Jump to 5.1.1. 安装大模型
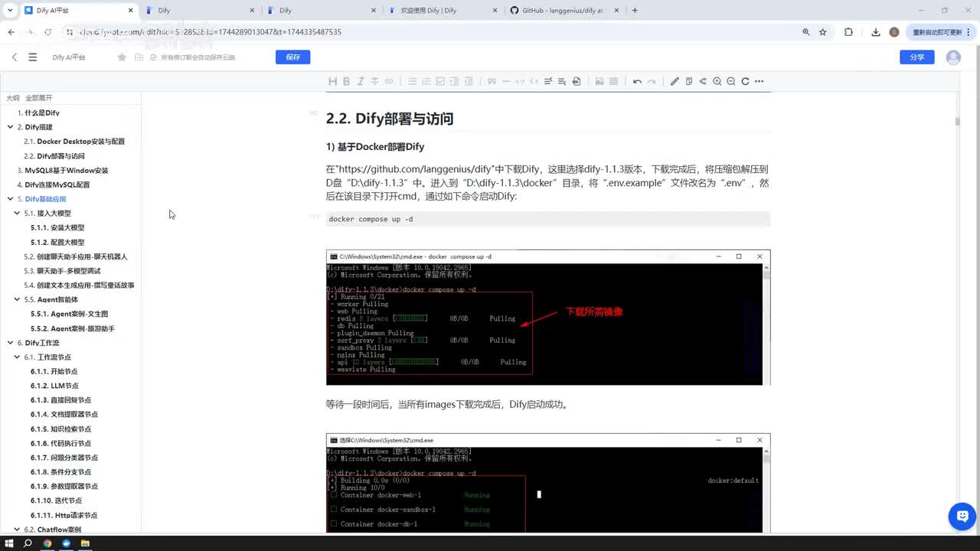980x551 pixels. coord(57,228)
